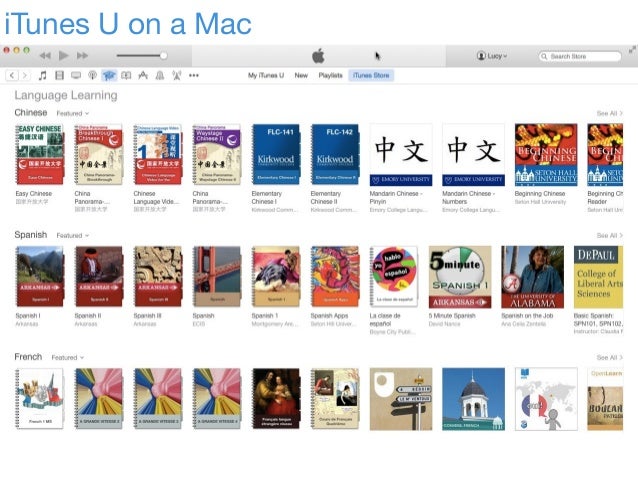
Task: Open the Spanish 1 bullfighter cover
Action: 275,276
